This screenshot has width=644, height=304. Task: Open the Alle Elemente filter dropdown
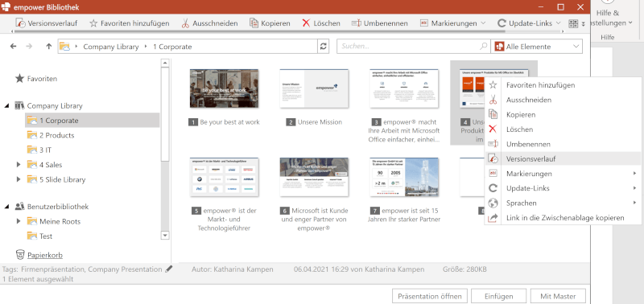point(537,47)
